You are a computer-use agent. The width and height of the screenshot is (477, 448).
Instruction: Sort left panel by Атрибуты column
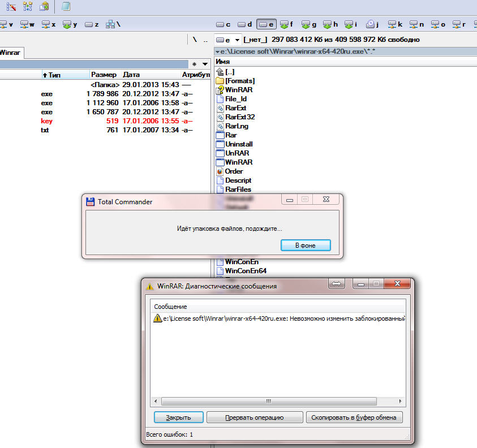196,75
